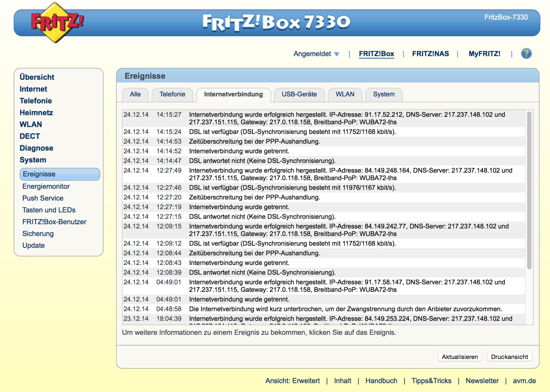The image size is (550, 392).
Task: Click the FRITZ! logo in the header
Action: [57, 23]
